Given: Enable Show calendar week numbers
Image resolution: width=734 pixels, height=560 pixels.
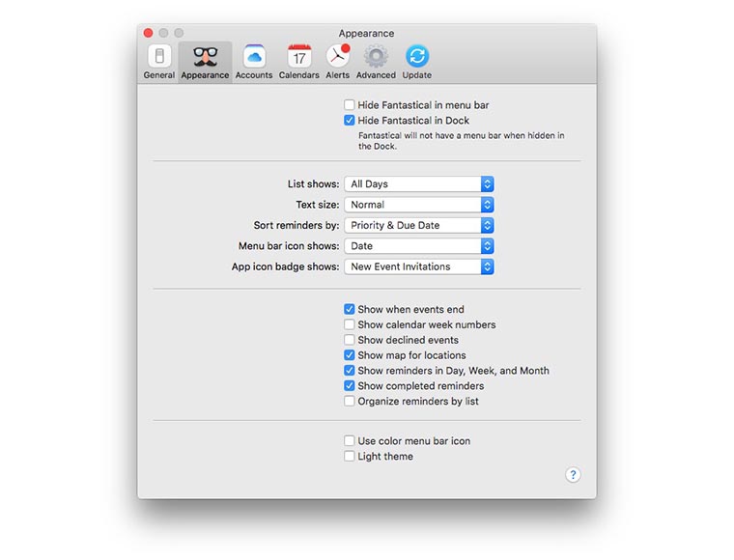Looking at the screenshot, I should [x=350, y=324].
